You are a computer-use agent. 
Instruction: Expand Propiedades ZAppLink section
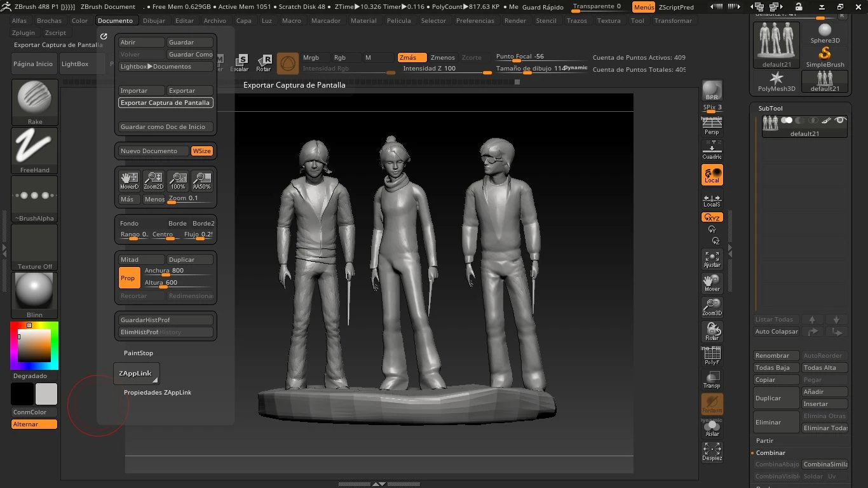point(158,393)
